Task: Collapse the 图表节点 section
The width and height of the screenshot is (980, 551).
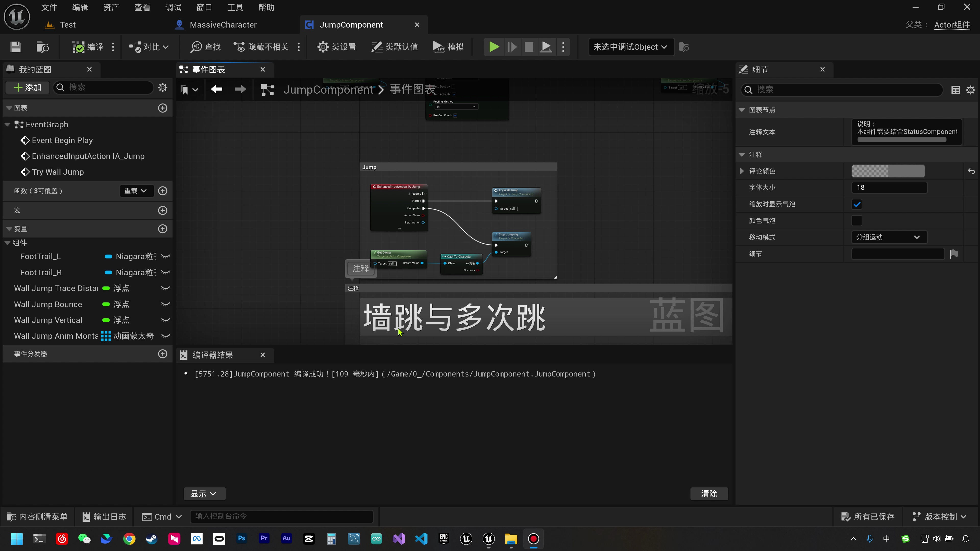Action: pos(742,110)
